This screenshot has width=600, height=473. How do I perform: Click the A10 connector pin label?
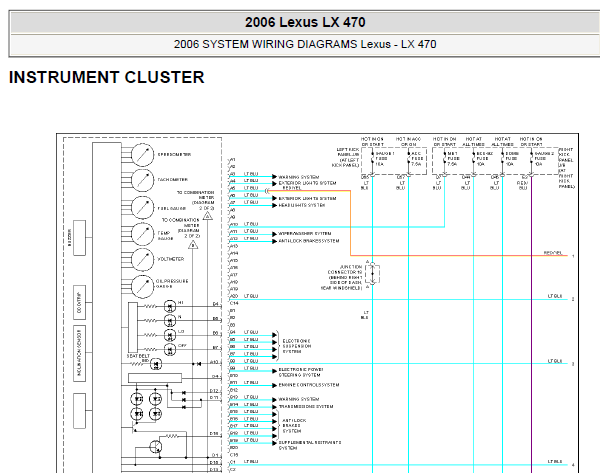[x=234, y=224]
